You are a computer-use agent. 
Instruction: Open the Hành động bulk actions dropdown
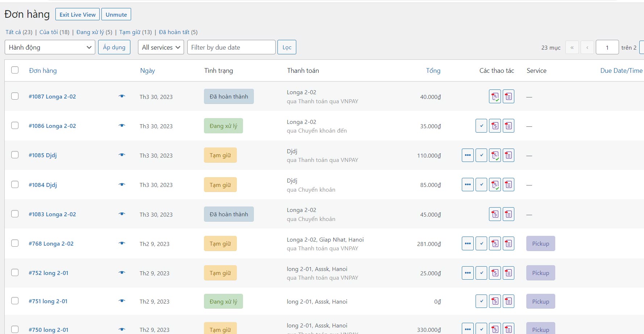[50, 47]
